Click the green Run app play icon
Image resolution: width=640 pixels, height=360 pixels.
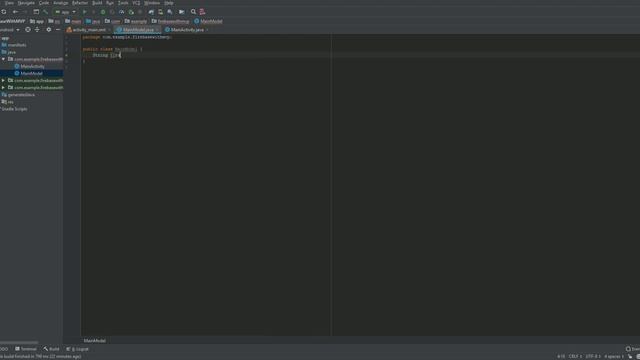(84, 12)
